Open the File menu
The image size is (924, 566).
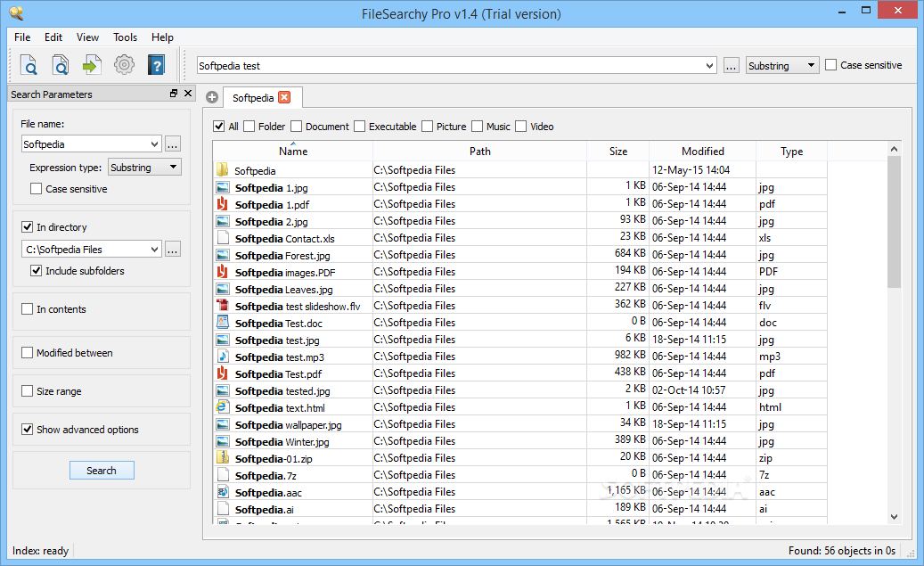tap(22, 37)
